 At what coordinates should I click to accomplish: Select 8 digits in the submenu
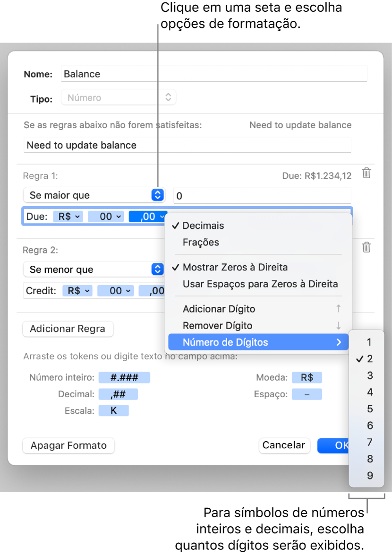[x=367, y=459]
